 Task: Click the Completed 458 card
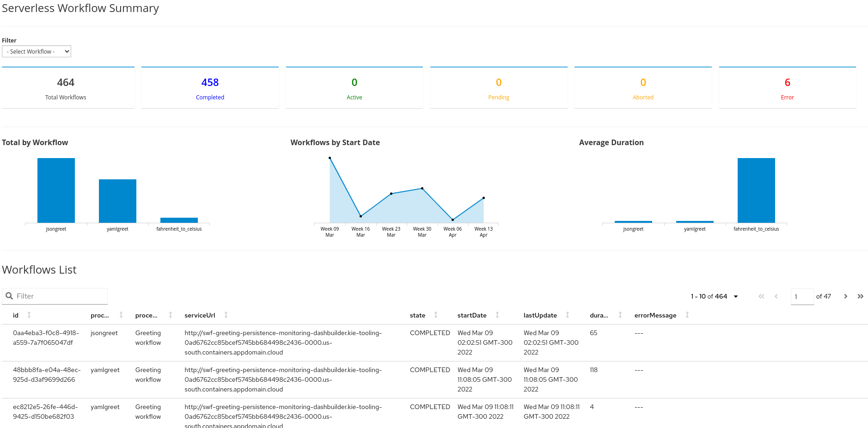pyautogui.click(x=210, y=88)
